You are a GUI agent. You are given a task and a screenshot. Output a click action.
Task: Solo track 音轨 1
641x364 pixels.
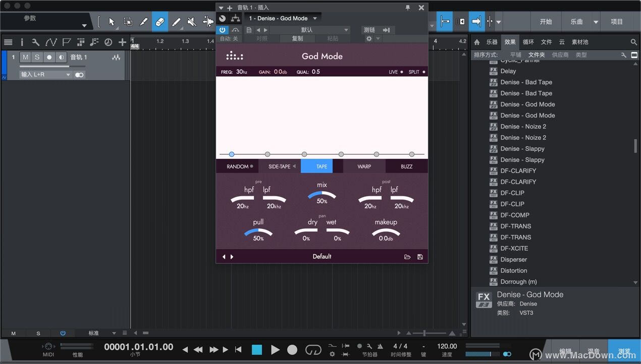click(x=37, y=57)
